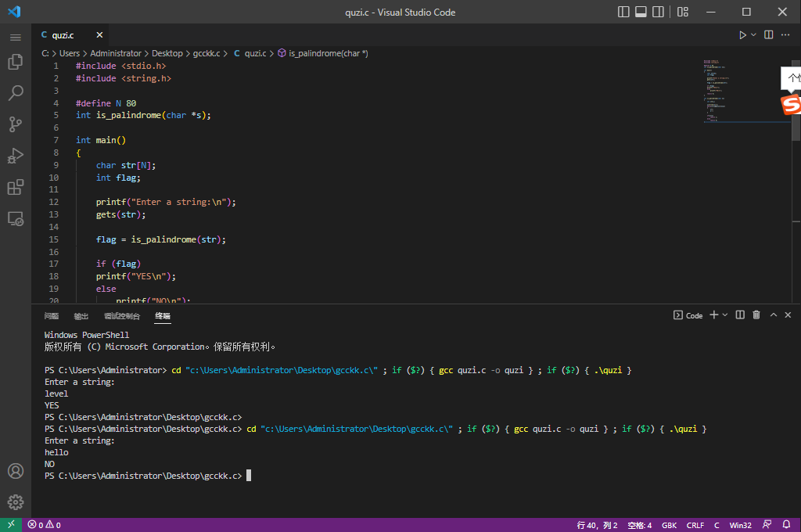Switch to the 输出 panel tab
801x532 pixels.
point(81,316)
